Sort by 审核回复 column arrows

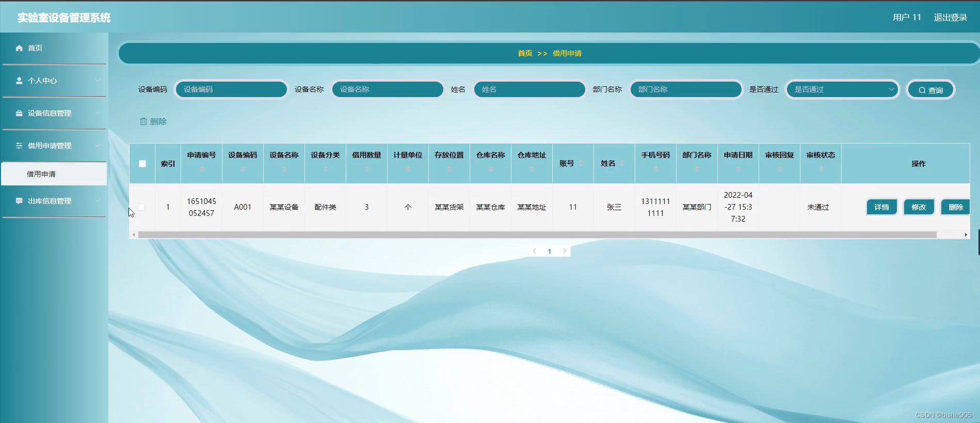point(780,169)
